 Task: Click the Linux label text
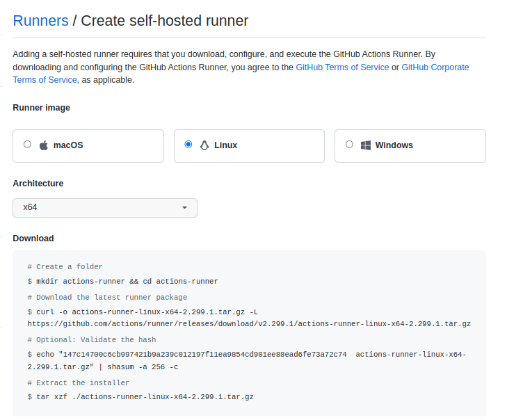click(226, 145)
